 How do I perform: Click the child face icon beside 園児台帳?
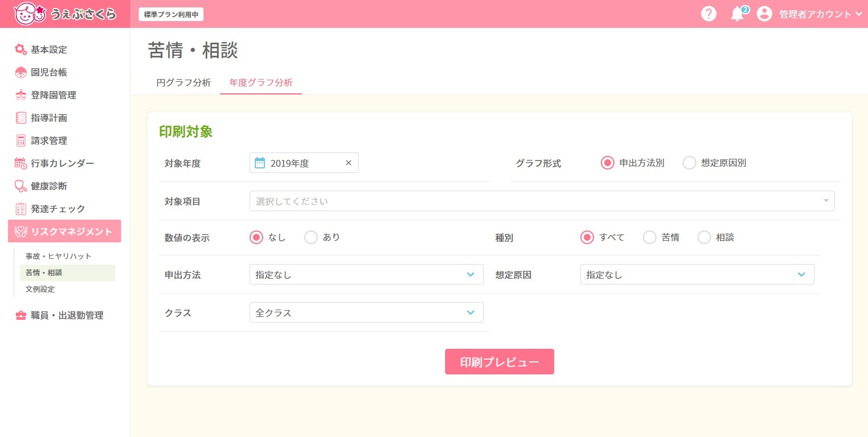coord(20,72)
